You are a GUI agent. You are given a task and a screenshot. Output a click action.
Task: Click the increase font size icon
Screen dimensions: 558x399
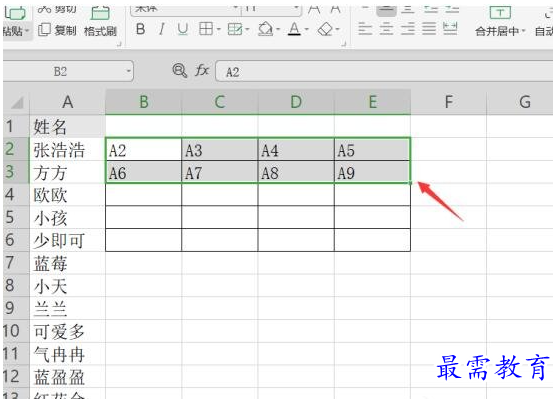(x=314, y=10)
